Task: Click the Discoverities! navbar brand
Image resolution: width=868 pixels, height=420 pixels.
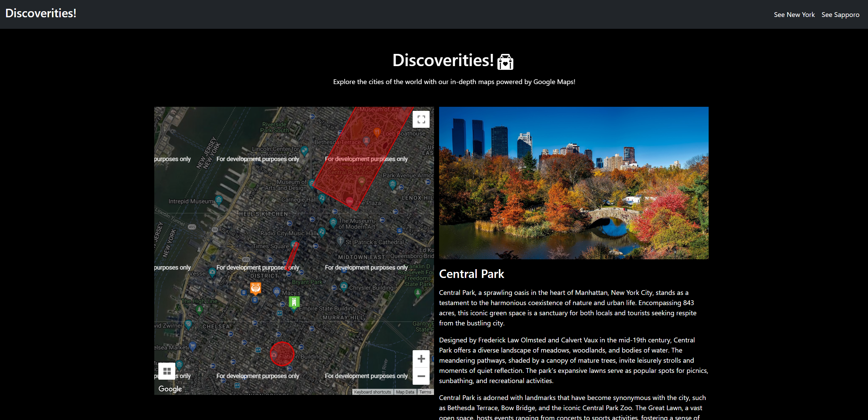Action: pyautogui.click(x=41, y=13)
